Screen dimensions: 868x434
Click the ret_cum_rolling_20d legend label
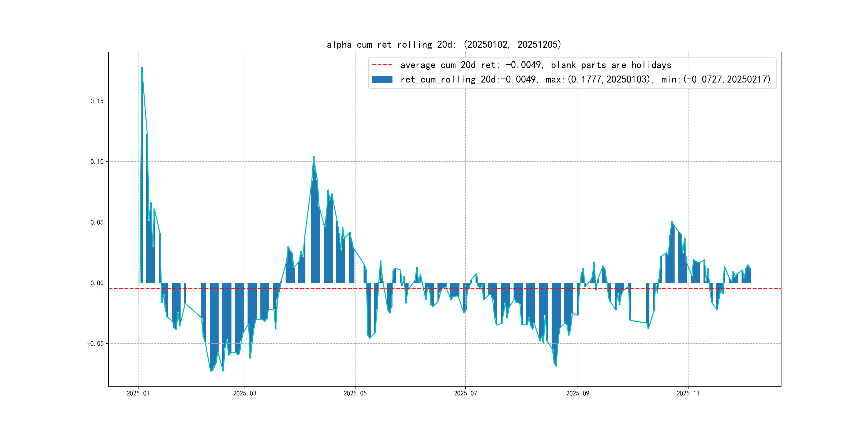pos(585,80)
